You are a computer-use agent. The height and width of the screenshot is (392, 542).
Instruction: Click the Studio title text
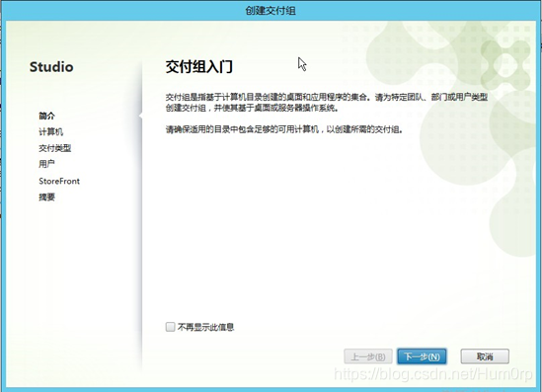pos(51,67)
